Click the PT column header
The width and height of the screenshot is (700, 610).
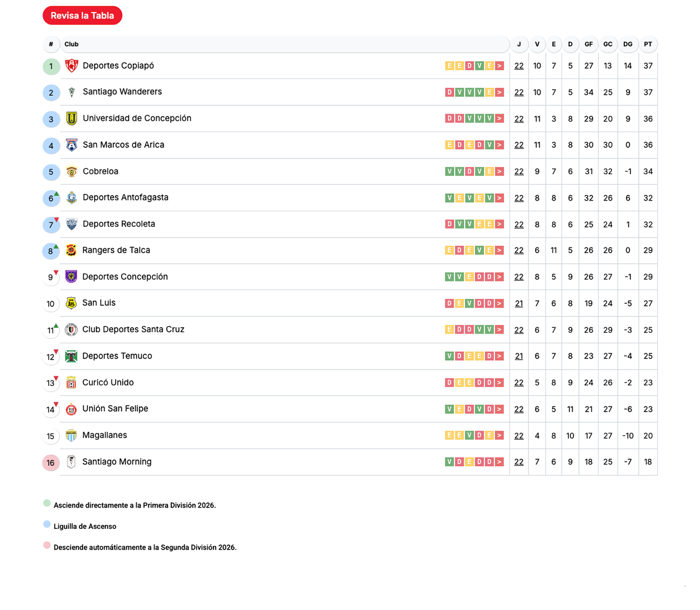click(648, 44)
